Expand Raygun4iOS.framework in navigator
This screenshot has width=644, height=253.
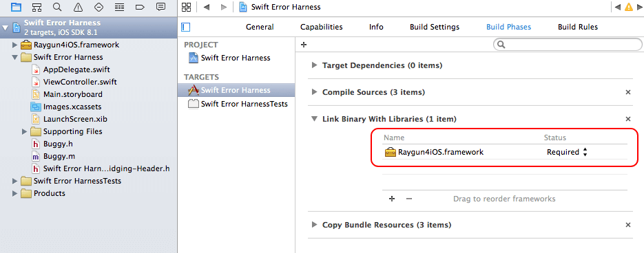(15, 45)
